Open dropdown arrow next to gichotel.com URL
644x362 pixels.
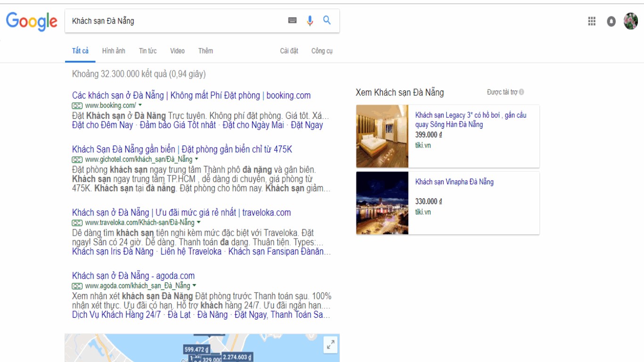point(197,159)
